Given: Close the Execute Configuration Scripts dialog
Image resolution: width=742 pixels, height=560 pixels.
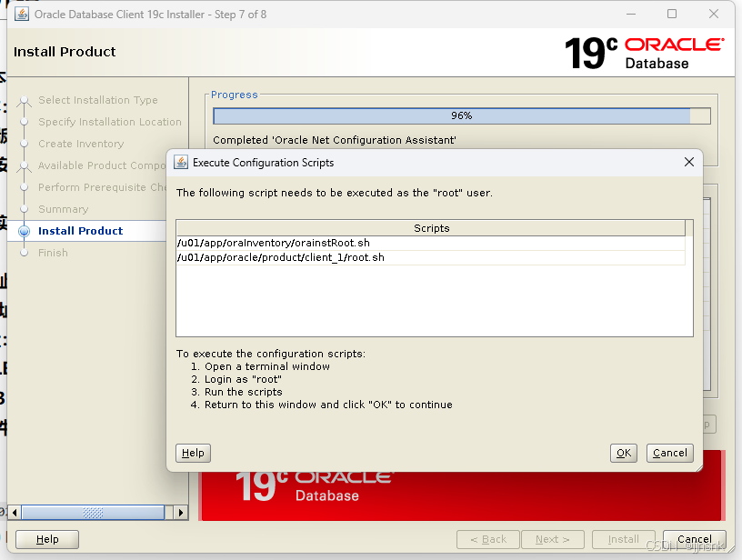Looking at the screenshot, I should [689, 162].
